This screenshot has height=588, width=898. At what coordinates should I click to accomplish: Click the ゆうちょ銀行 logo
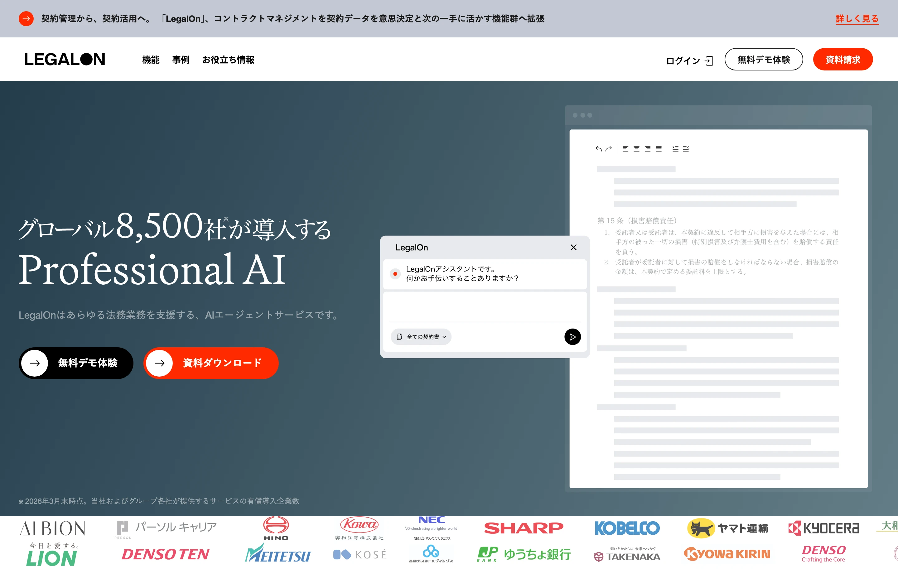click(524, 554)
